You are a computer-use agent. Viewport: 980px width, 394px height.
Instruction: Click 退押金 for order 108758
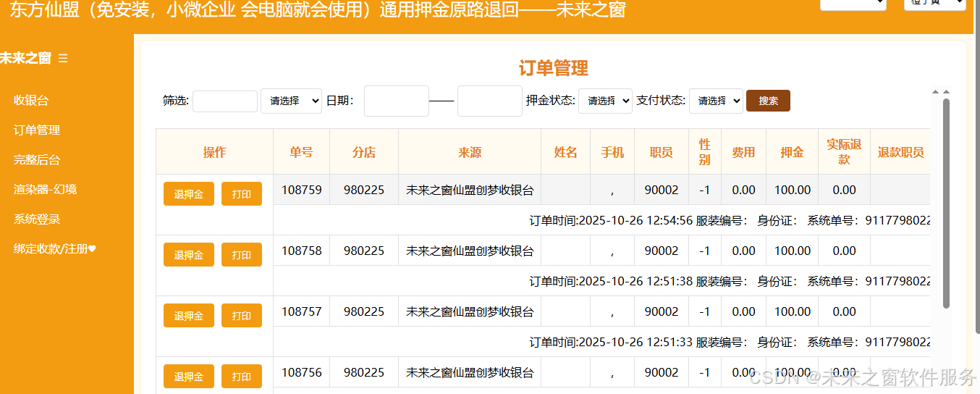pos(189,255)
